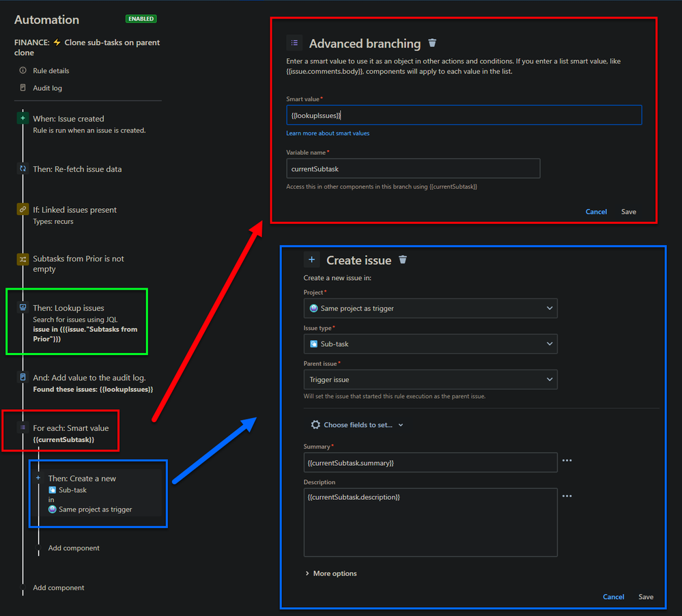The height and width of the screenshot is (616, 682).
Task: Open the Project dropdown showing Same project as trigger
Action: pos(430,308)
